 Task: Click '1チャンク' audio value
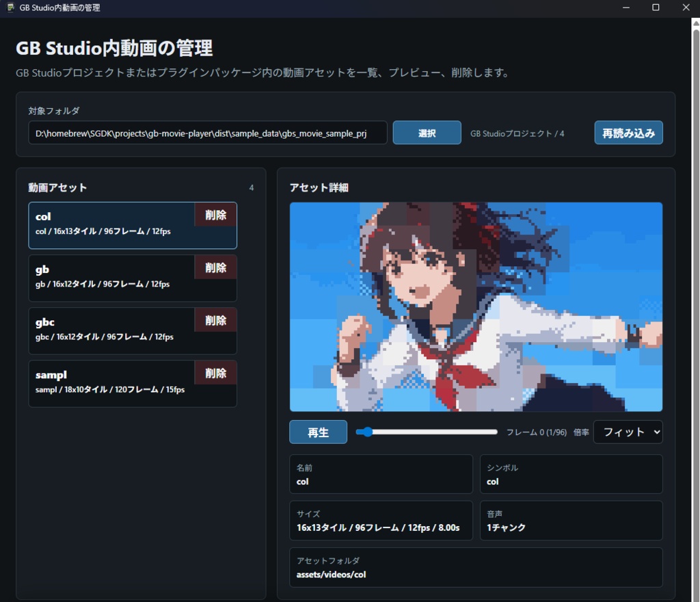506,528
